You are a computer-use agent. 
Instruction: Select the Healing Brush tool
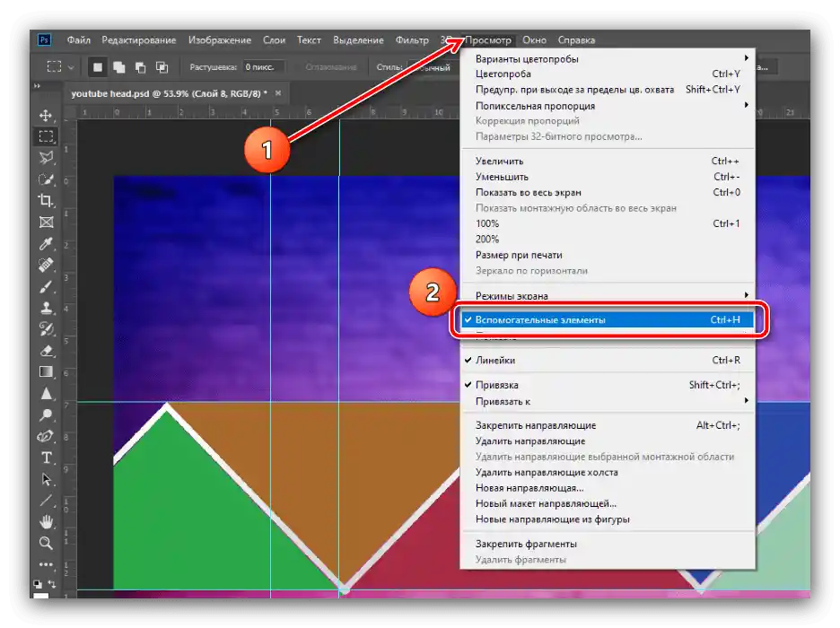(46, 265)
